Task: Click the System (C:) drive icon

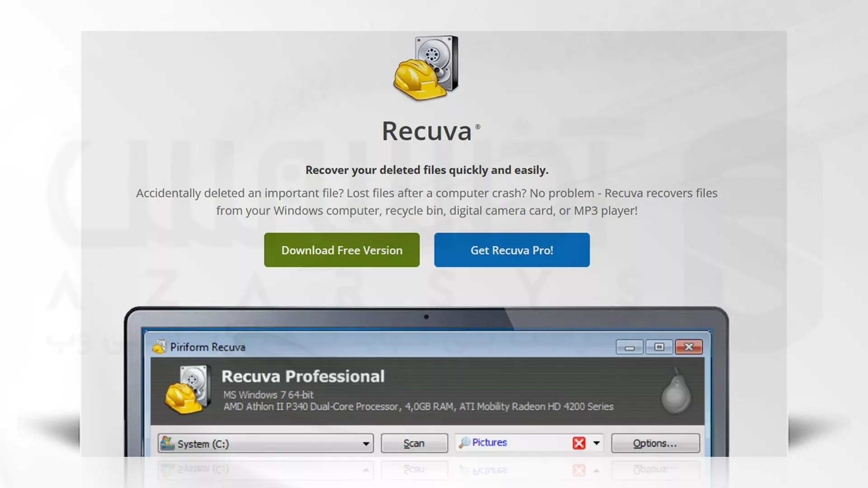Action: 167,443
